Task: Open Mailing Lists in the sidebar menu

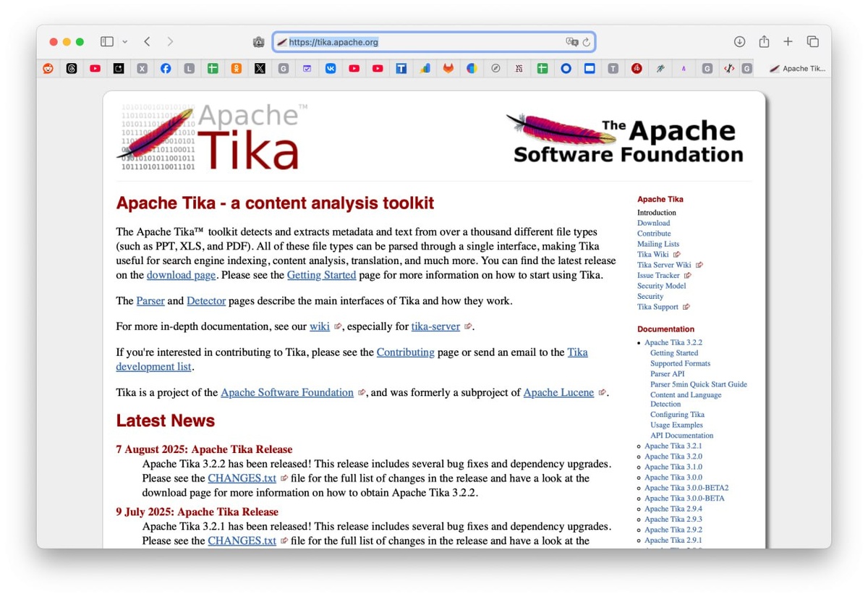Action: [658, 244]
